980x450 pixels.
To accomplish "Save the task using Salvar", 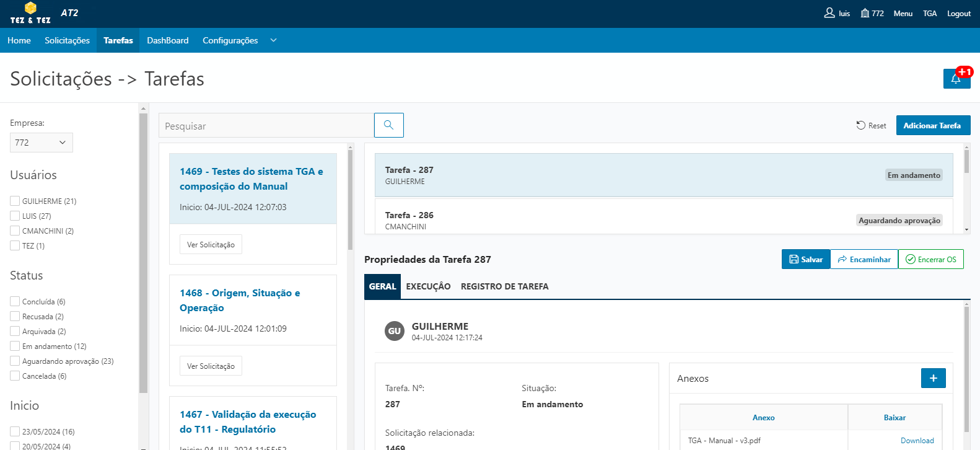I will pos(805,259).
